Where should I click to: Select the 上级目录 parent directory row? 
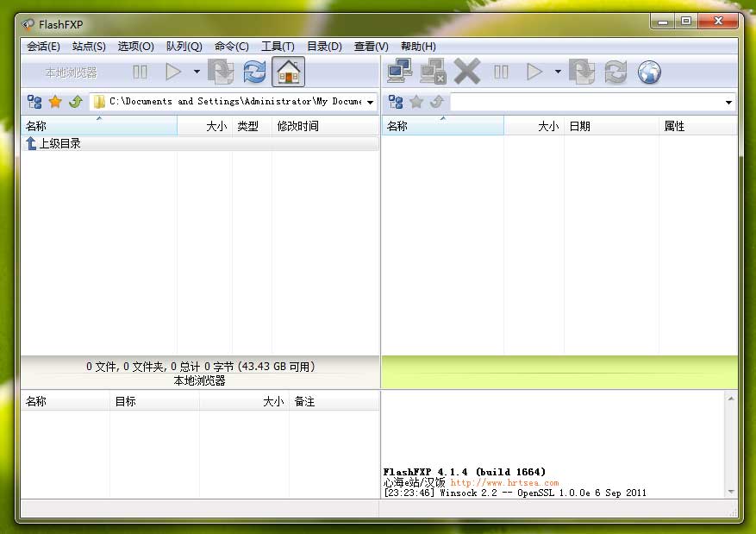(x=200, y=143)
